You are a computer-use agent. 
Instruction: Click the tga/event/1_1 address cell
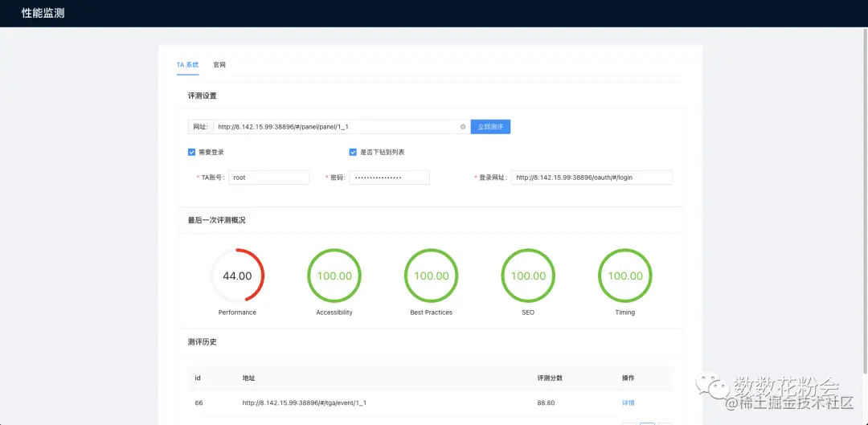tap(305, 403)
